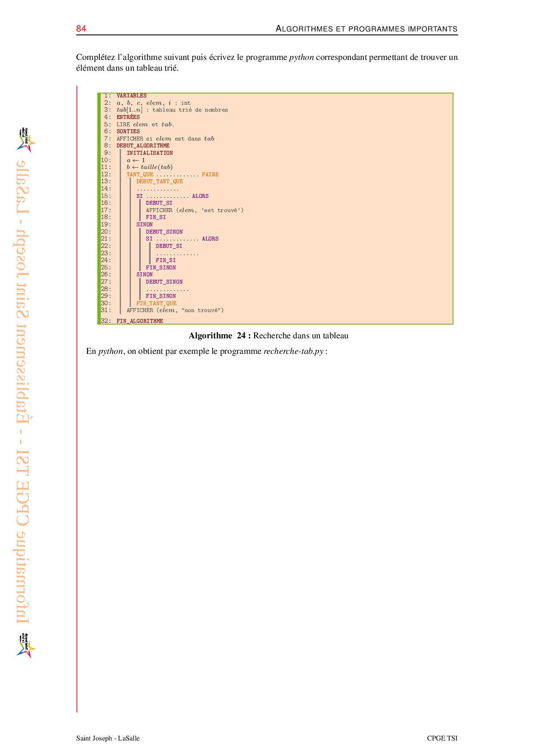
Task: Click DEBUT_ALGORITHME on line 8
Action: (x=143, y=146)
